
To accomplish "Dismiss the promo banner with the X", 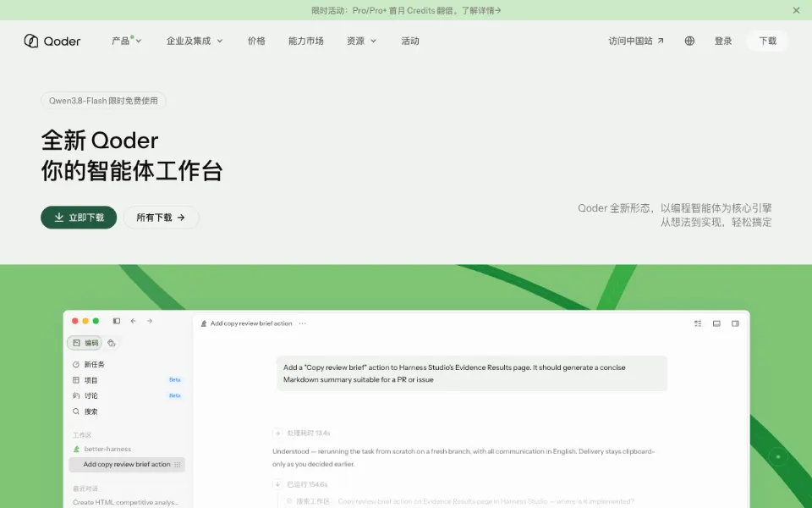I will [x=796, y=10].
